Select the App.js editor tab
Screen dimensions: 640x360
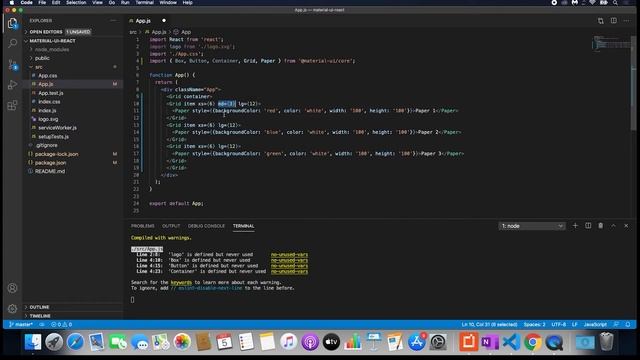pos(143,21)
